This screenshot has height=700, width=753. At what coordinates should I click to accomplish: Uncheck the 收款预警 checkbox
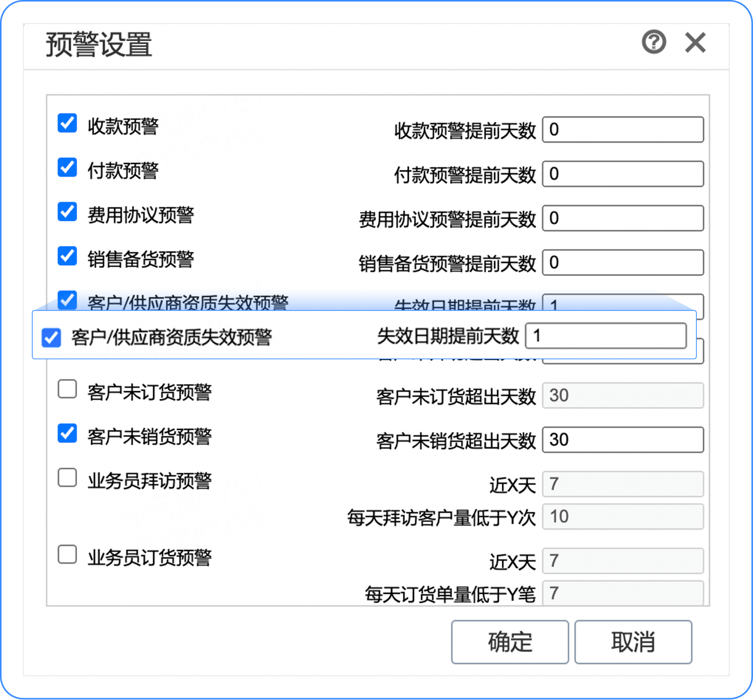click(x=67, y=123)
